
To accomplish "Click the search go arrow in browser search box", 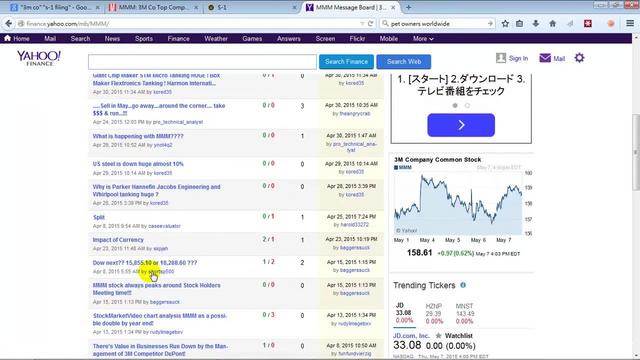I will [x=490, y=24].
